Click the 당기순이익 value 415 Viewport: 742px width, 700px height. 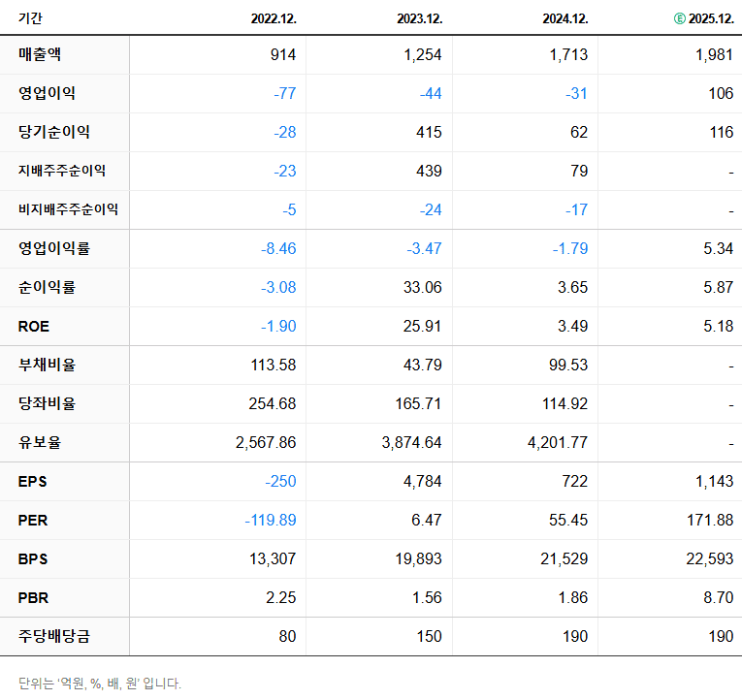click(430, 133)
